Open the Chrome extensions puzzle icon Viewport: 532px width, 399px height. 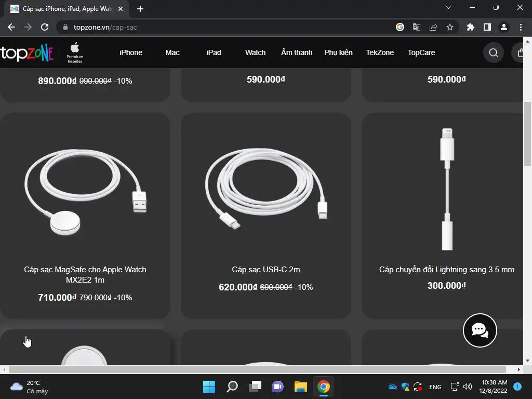click(471, 27)
